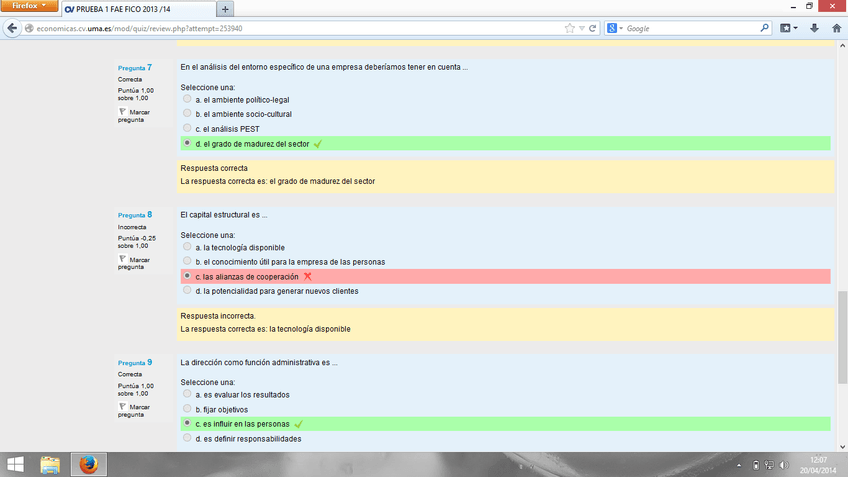Go to the Firefox home page icon
The height and width of the screenshot is (477, 848).
[836, 28]
